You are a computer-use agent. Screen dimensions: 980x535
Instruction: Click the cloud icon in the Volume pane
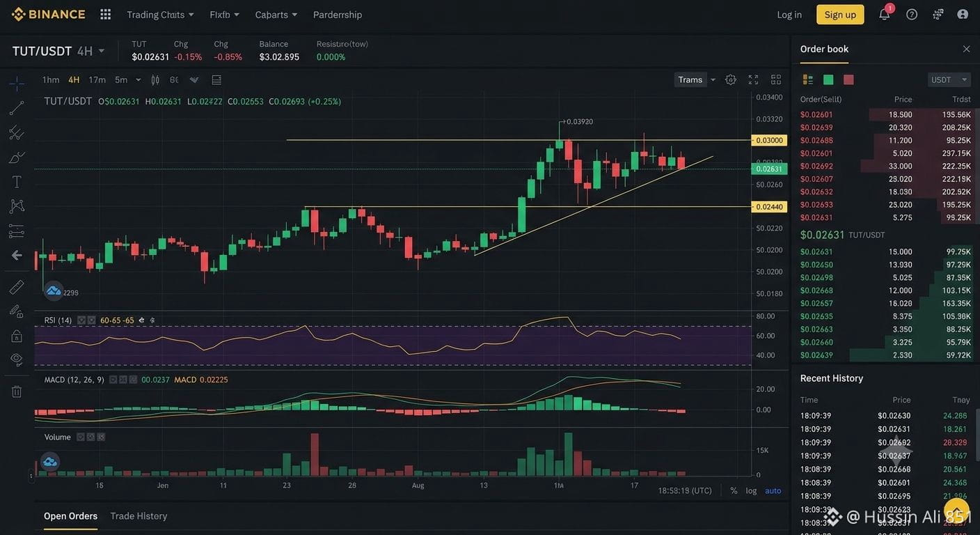coord(50,461)
